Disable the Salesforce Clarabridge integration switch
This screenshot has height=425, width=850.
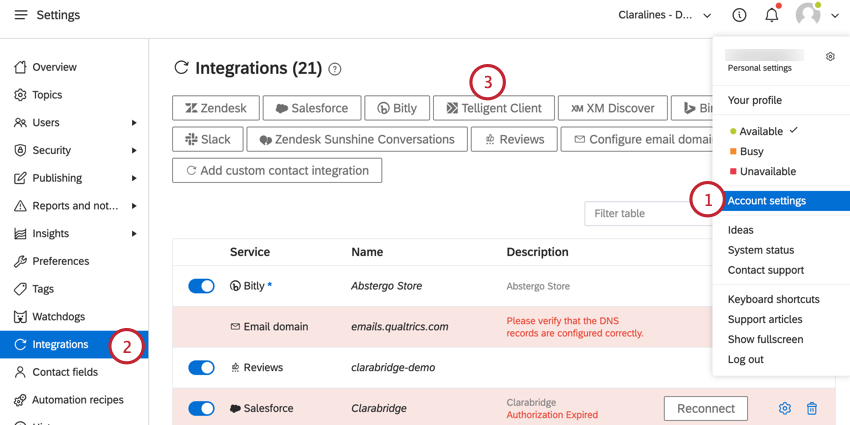201,408
